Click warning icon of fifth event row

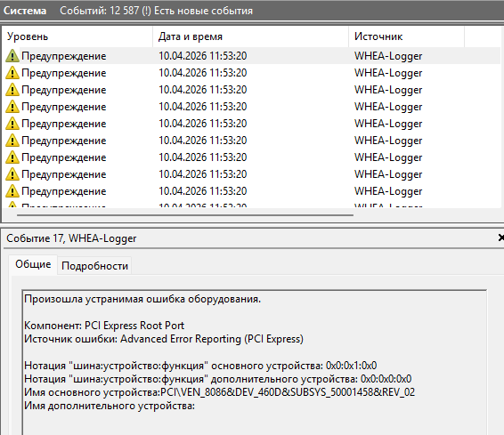[x=12, y=124]
